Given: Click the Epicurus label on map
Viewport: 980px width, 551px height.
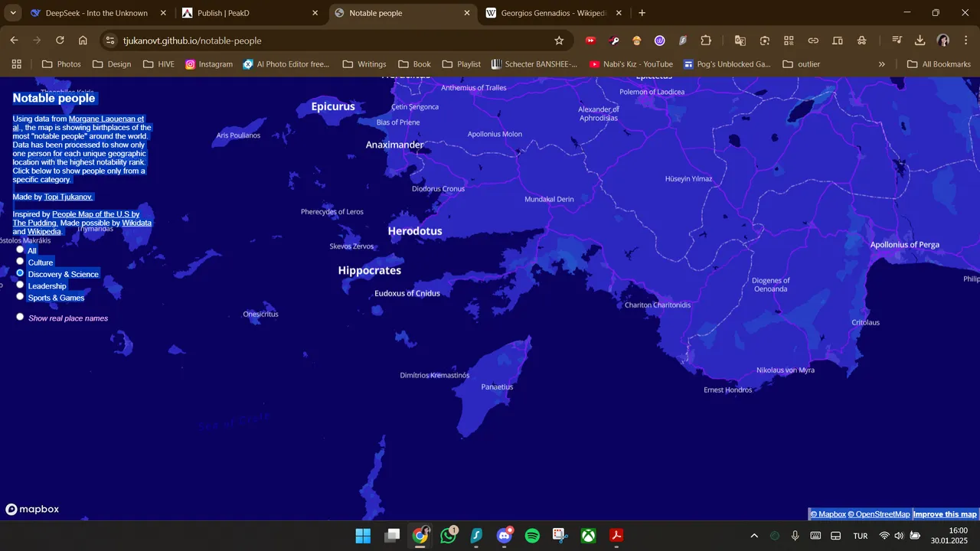Looking at the screenshot, I should point(333,106).
